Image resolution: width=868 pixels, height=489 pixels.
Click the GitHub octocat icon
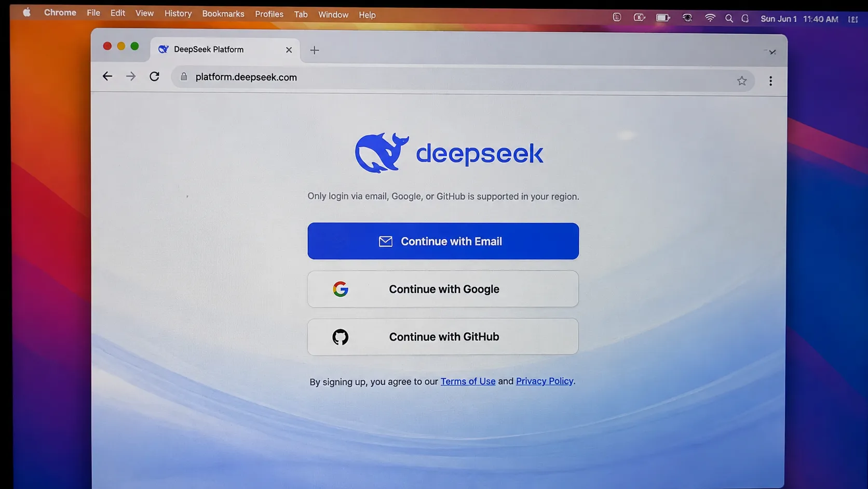pyautogui.click(x=341, y=337)
